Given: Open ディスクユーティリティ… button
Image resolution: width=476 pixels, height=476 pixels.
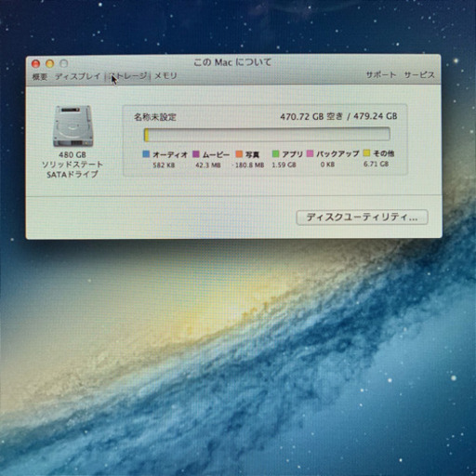Looking at the screenshot, I should pyautogui.click(x=363, y=218).
